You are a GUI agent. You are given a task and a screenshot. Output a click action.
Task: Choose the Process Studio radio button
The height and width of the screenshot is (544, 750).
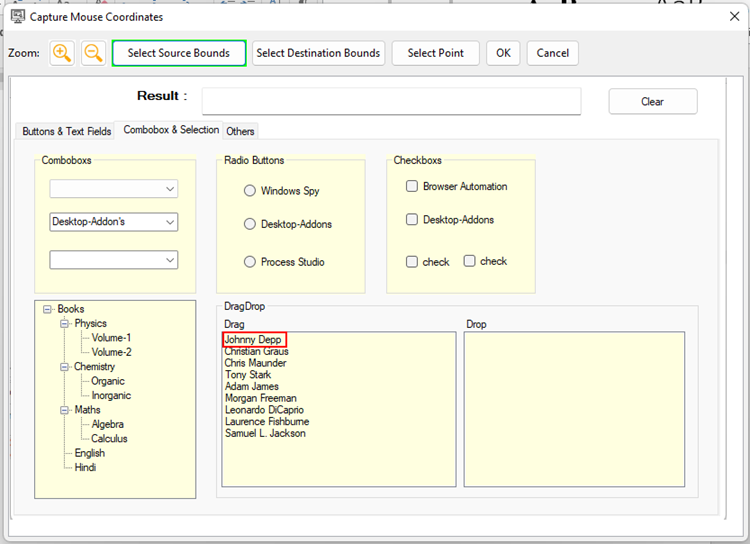point(250,262)
